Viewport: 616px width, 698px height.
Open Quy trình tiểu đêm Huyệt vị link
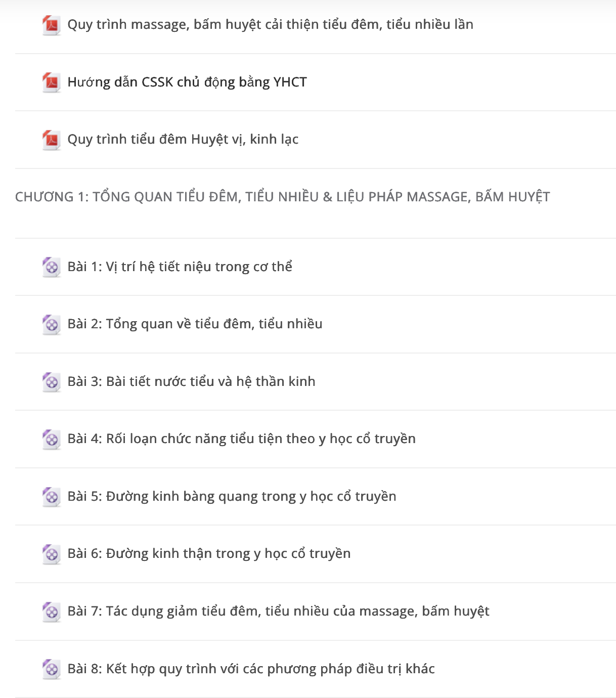tap(183, 139)
